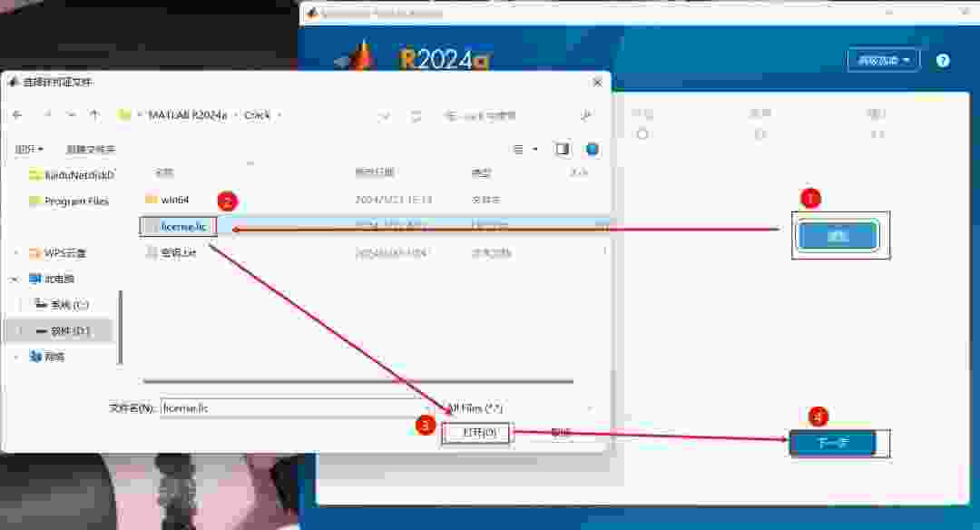Screen dimensions: 980x530
Task: Open the All Files type filter dropdown
Action: point(520,408)
